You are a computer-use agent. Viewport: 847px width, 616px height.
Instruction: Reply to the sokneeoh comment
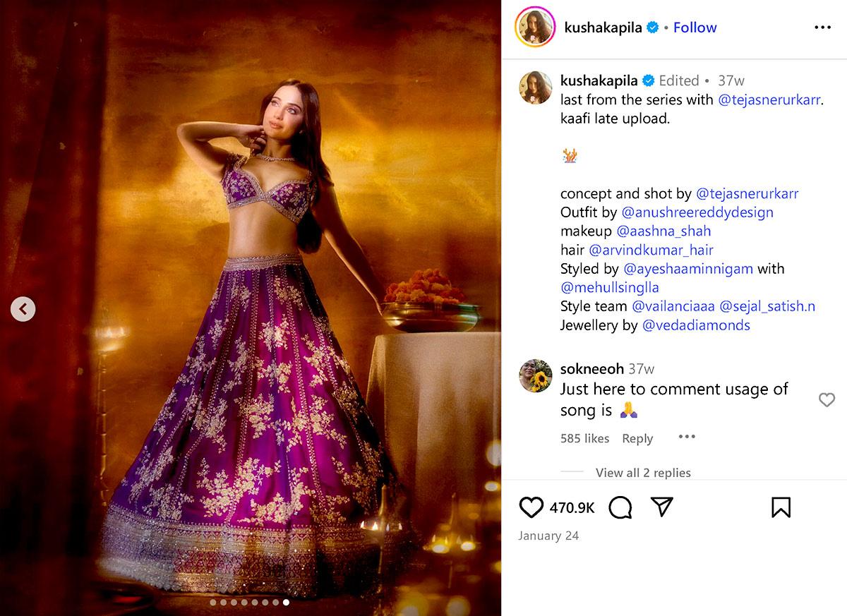[x=637, y=439]
